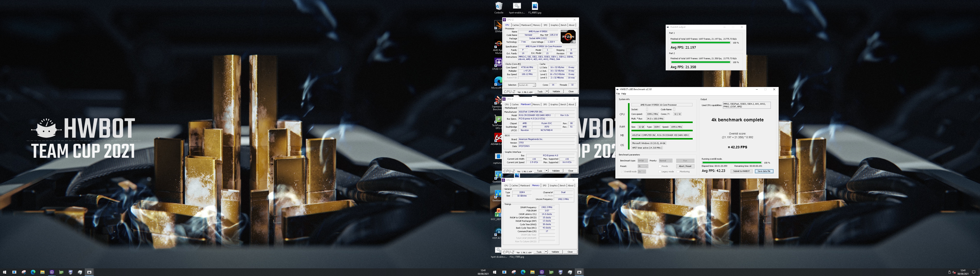Viewport: 980px width, 276px height.
Task: Click the Used CPU capabilities text box
Action: pyautogui.click(x=747, y=105)
